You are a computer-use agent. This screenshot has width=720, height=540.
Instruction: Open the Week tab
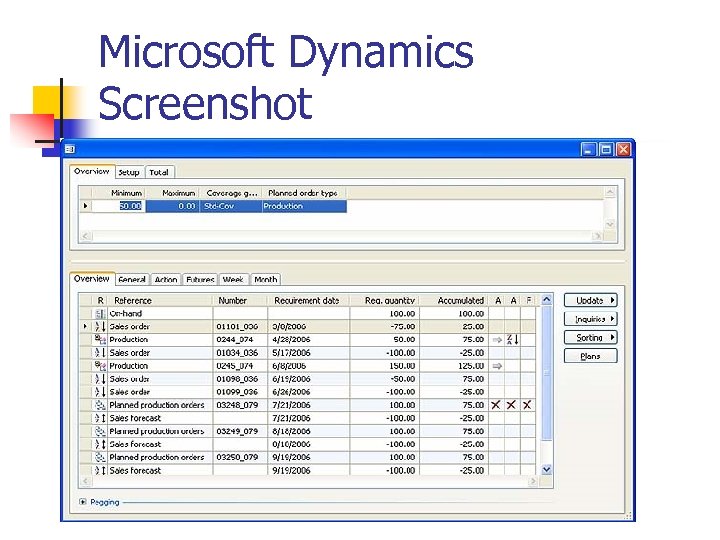point(233,279)
